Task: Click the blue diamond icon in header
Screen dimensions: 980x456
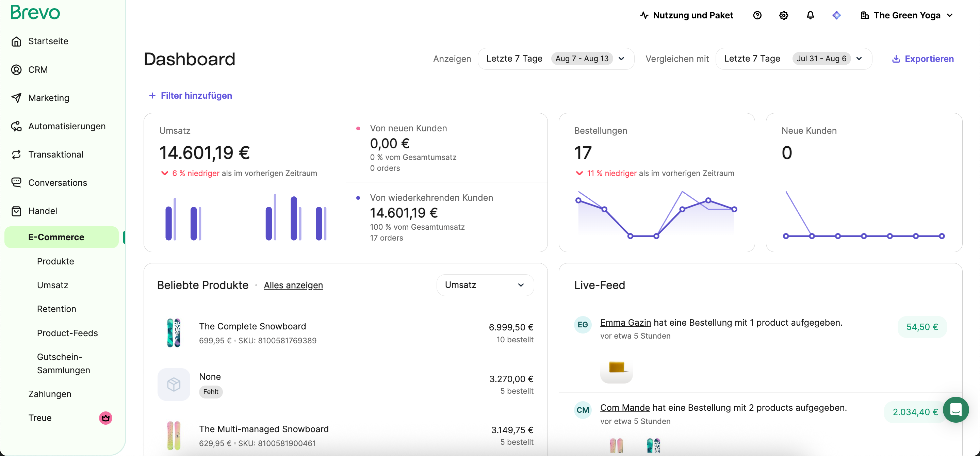Action: pos(836,15)
